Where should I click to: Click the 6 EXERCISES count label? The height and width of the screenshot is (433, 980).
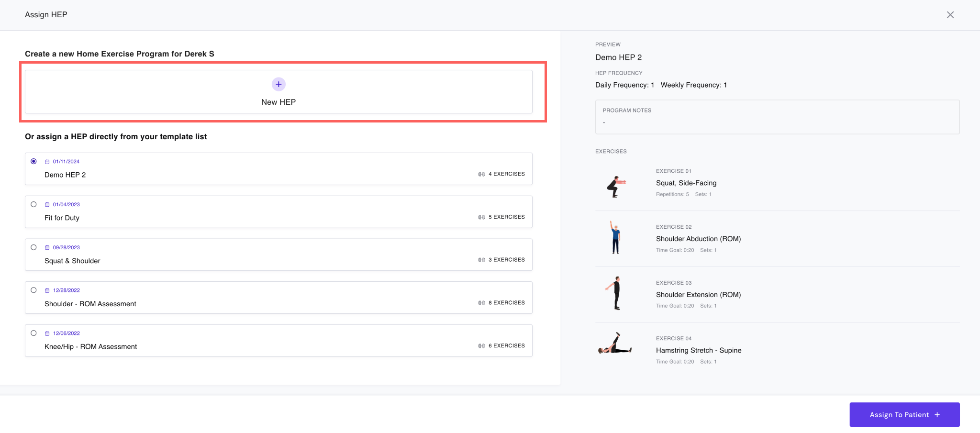(507, 345)
